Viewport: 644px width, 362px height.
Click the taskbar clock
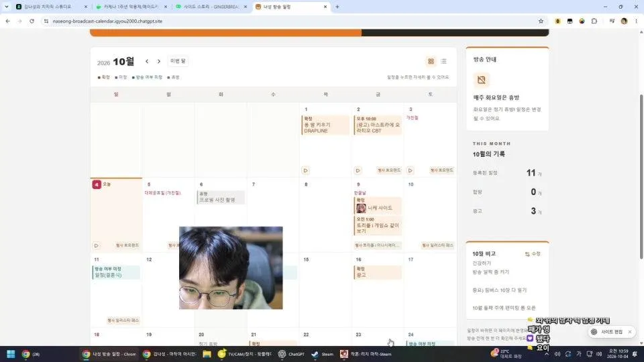pos(618,354)
